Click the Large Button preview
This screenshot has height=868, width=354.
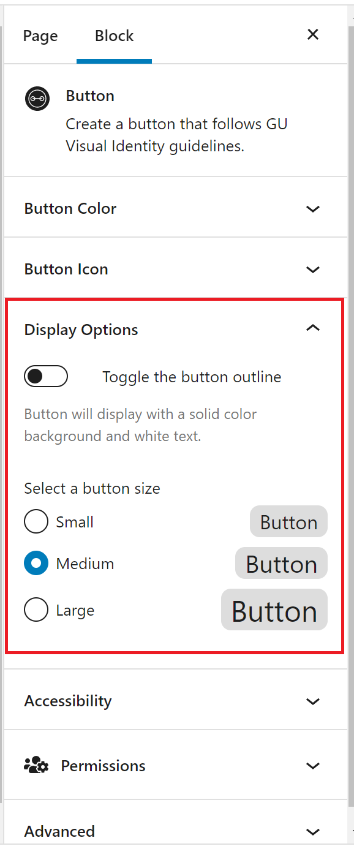(274, 610)
